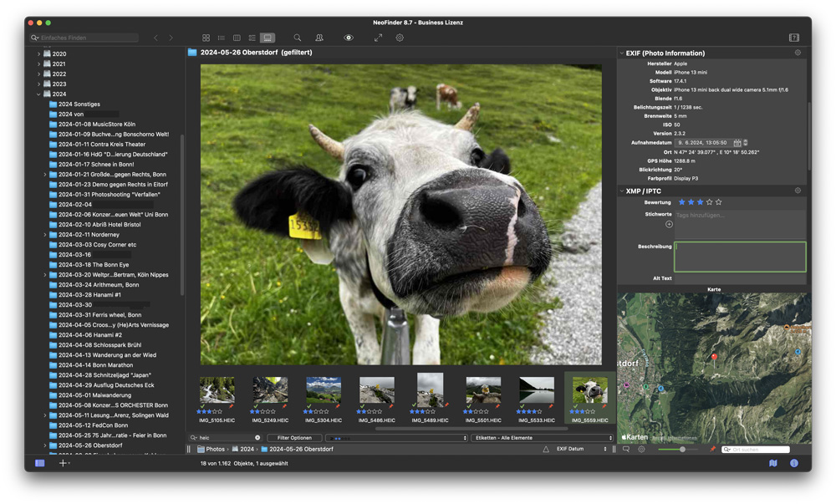
Task: Open the calendar picker for Aufnahmedatum
Action: click(x=737, y=143)
